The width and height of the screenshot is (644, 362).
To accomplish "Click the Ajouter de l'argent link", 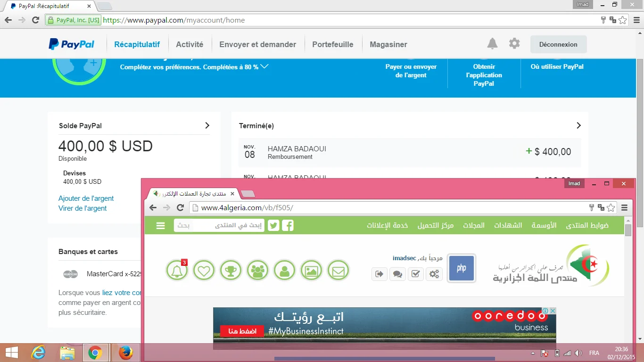I will 86,198.
